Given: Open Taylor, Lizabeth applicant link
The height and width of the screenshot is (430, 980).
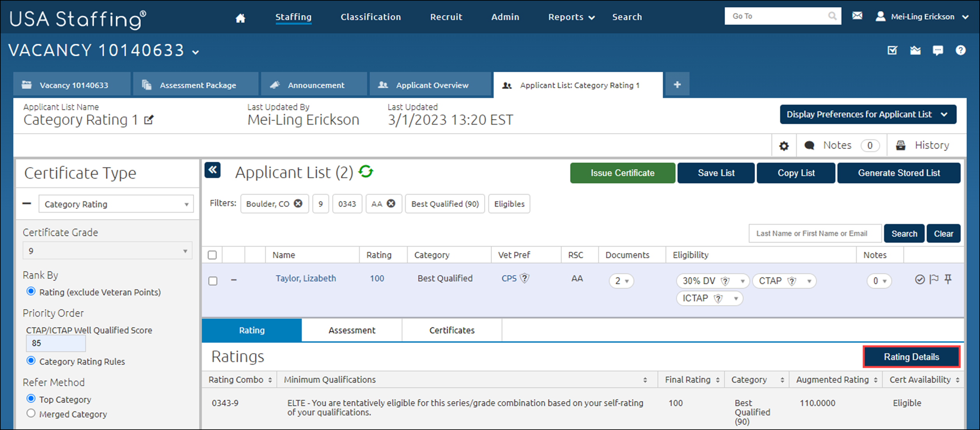Looking at the screenshot, I should pyautogui.click(x=306, y=278).
